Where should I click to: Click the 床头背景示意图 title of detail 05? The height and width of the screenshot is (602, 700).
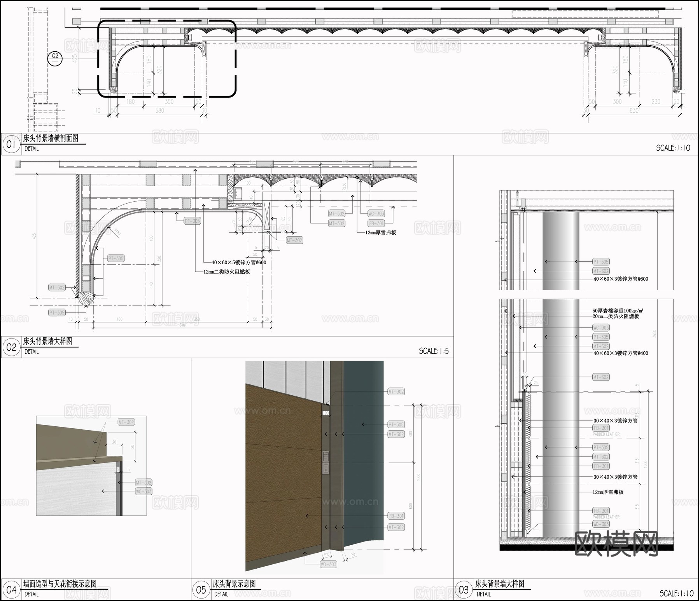coord(234,583)
